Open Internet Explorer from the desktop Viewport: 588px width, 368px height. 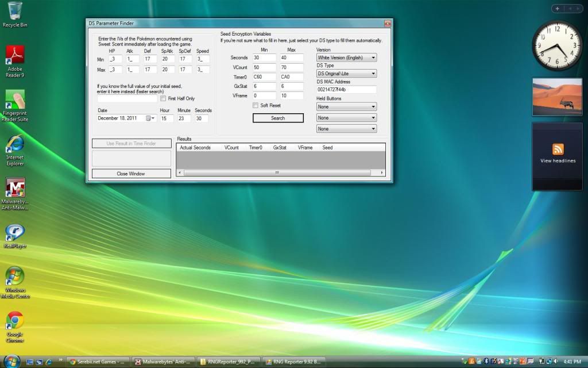click(14, 150)
